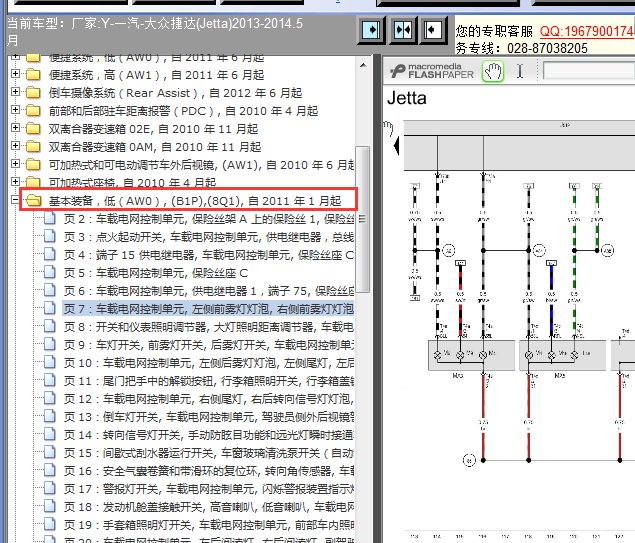
Task: Select folder 前部和后部驻车距离报警 (PDC)
Action: coord(183,111)
